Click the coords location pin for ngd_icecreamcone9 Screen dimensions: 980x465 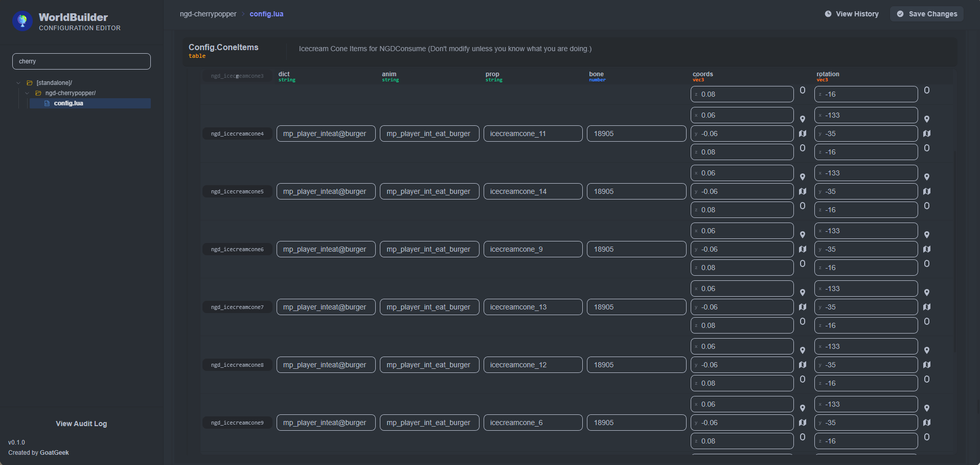point(803,408)
